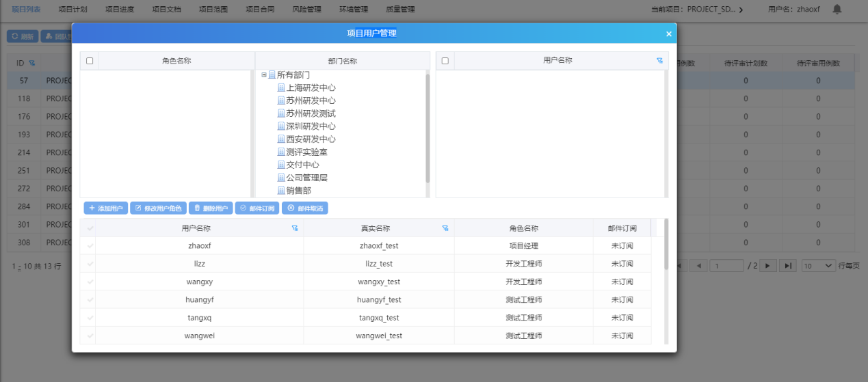The image size is (868, 382).
Task: Click the 添加用户 button
Action: pos(105,208)
